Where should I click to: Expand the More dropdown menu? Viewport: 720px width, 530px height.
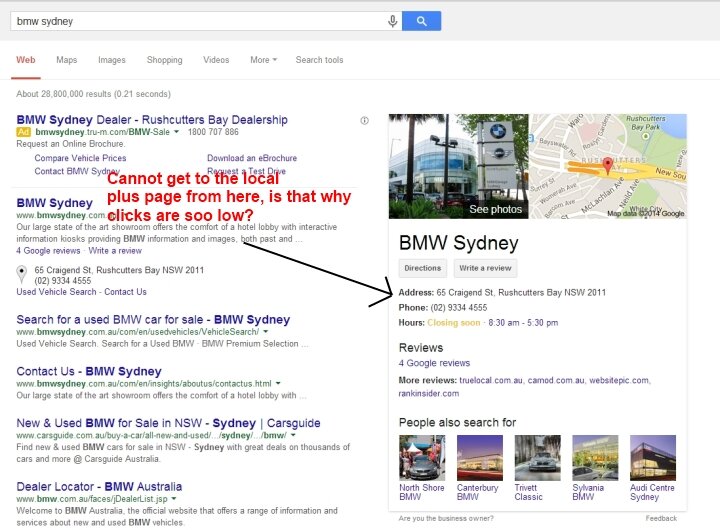point(264,60)
